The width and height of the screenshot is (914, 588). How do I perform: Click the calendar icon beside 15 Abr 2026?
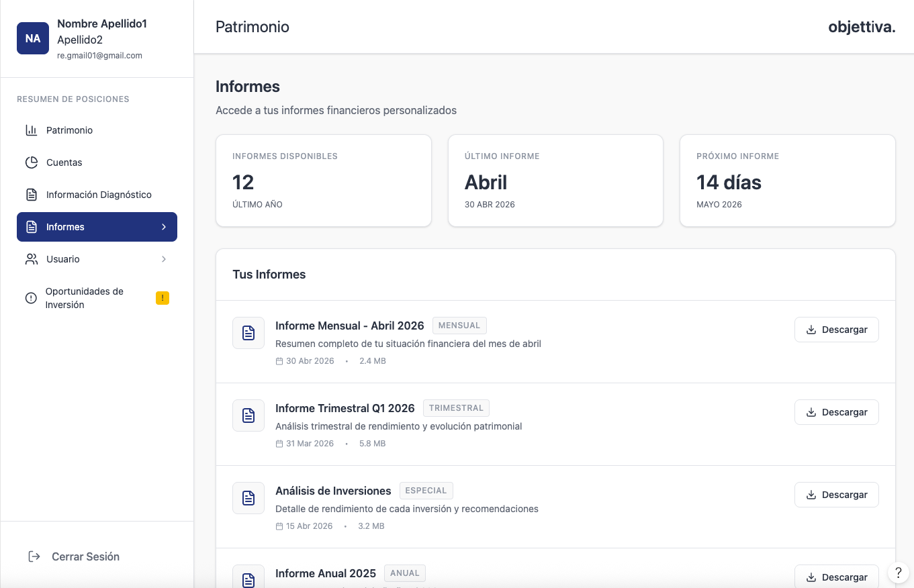279,526
